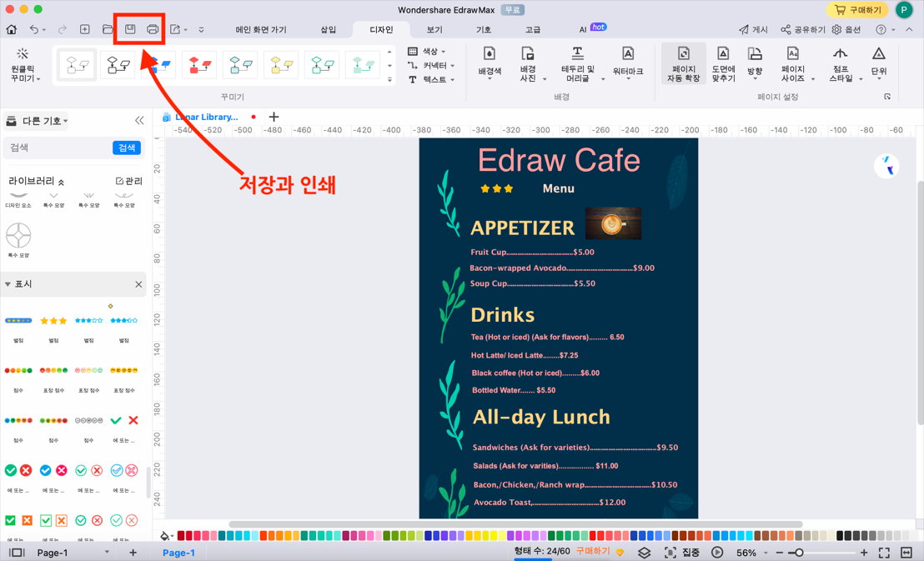The height and width of the screenshot is (561, 924).
Task: Open the paint bucket fill dropdown
Action: [x=167, y=536]
